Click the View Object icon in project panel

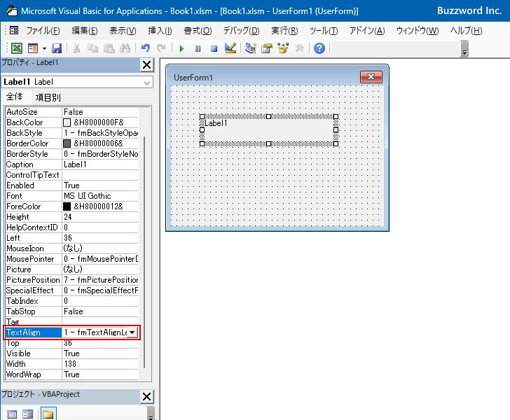[28, 414]
